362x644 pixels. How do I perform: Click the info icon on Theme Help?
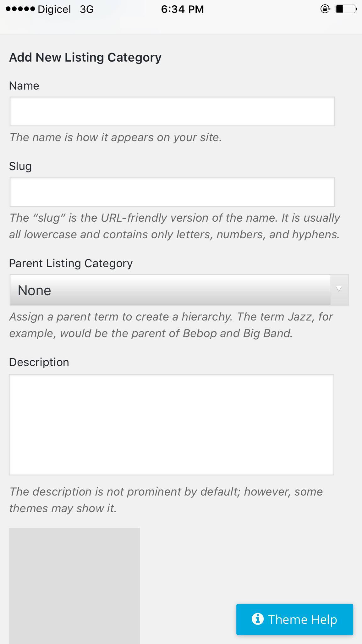point(257,619)
